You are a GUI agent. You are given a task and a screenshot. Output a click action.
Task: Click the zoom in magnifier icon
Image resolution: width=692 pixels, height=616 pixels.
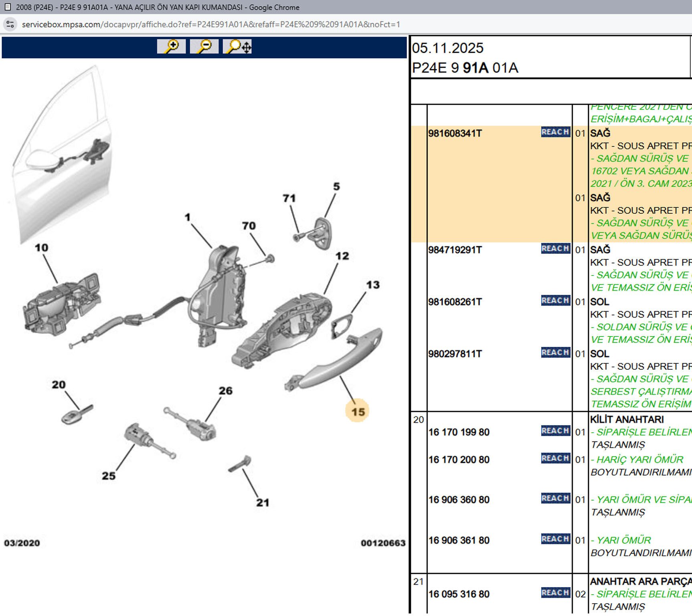click(171, 47)
